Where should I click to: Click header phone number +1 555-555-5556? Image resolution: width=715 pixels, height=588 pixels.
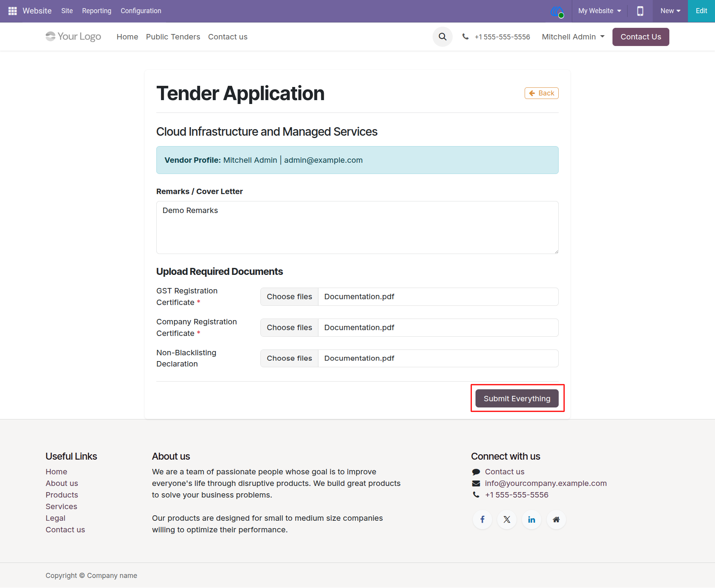point(502,37)
